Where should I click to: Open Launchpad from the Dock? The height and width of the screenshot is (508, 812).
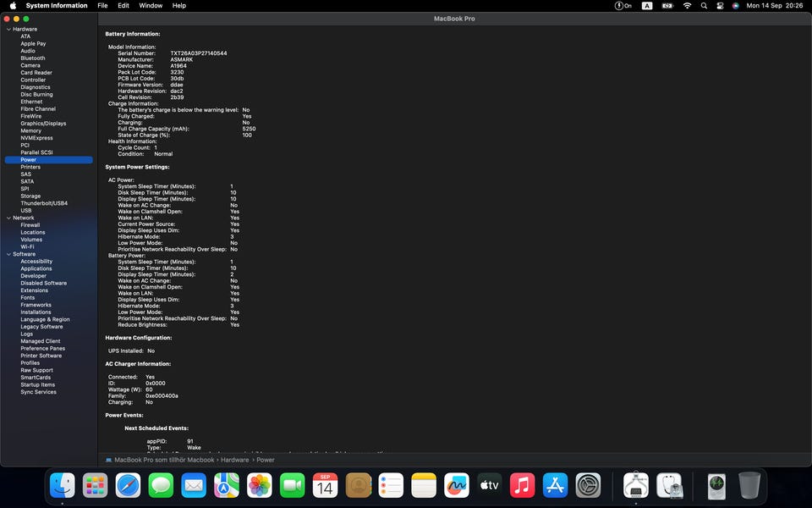(96, 486)
